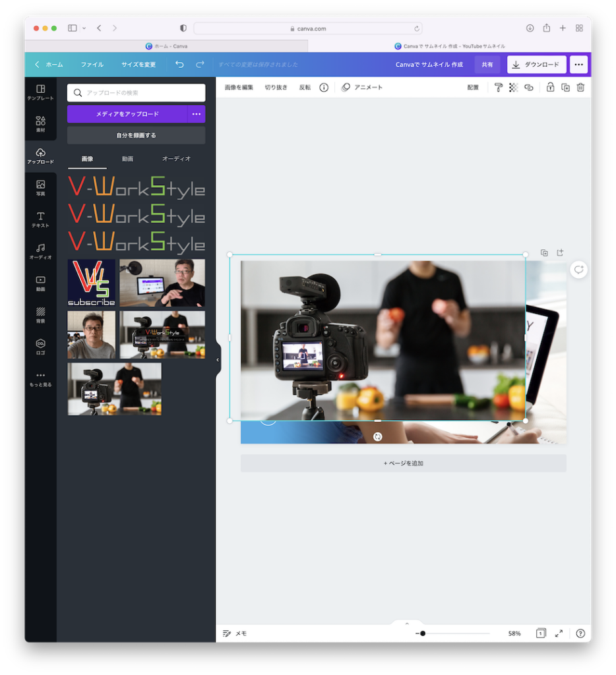Switch to the 動画 (Videos) uploads tab

127,158
